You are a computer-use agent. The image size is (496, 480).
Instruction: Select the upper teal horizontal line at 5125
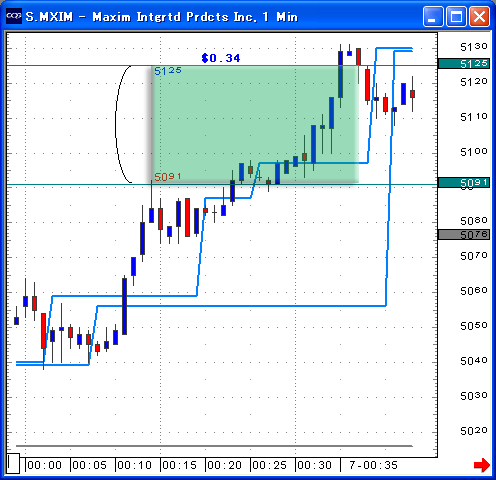(x=222, y=65)
